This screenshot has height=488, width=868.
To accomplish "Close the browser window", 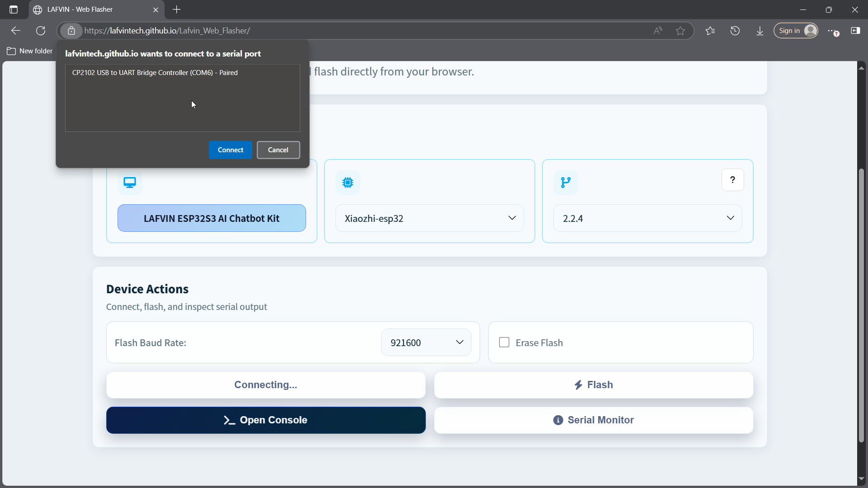I will tap(855, 9).
